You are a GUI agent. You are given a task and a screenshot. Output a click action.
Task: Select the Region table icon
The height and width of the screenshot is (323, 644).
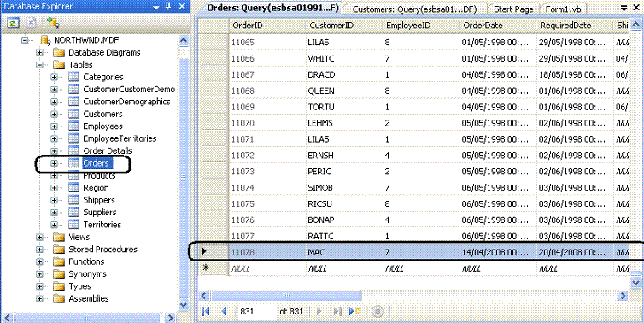coord(73,188)
